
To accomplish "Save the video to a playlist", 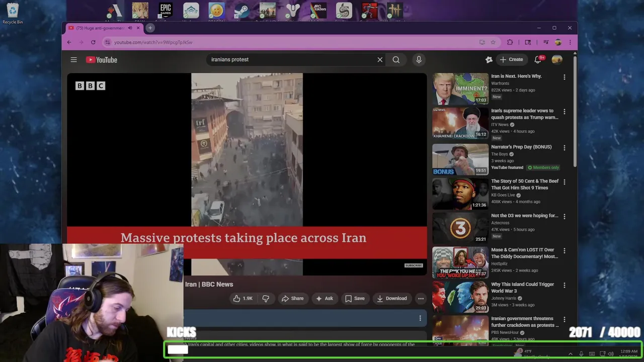I will (x=355, y=298).
